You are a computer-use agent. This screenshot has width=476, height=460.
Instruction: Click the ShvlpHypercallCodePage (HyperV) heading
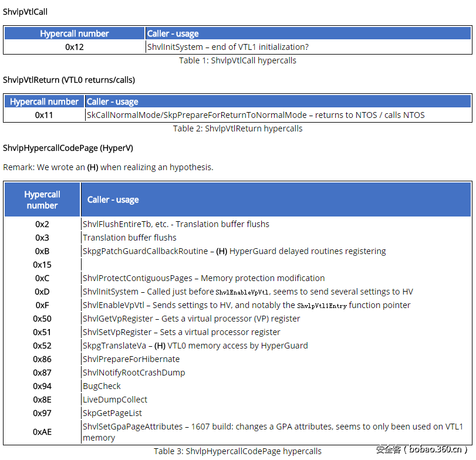68,148
